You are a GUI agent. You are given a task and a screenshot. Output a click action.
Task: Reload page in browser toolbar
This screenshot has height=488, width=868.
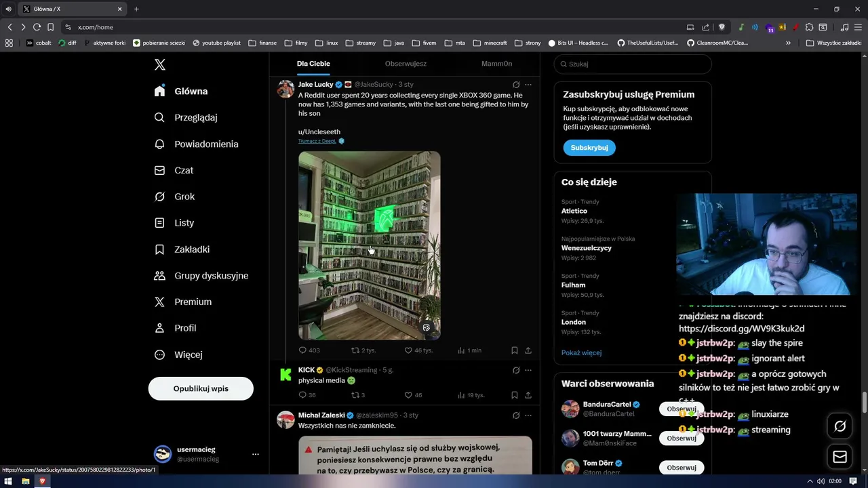click(x=37, y=27)
